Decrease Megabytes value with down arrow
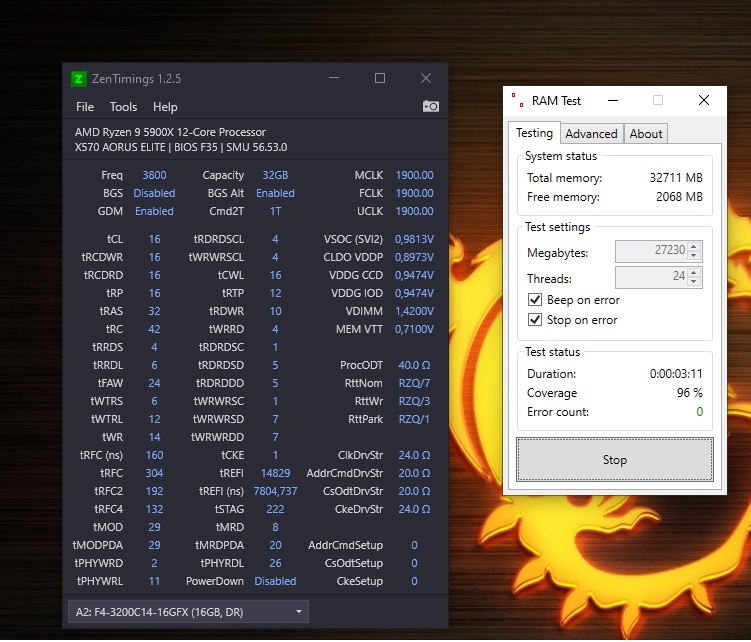 (694, 256)
